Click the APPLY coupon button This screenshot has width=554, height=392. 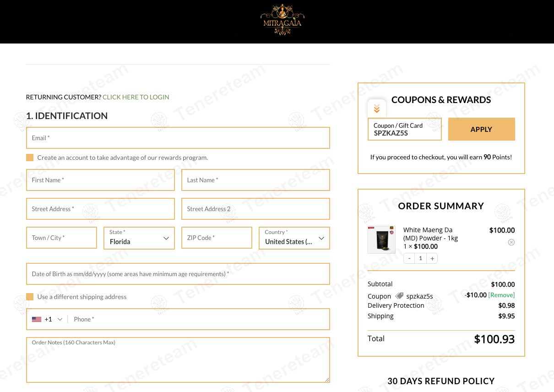(x=482, y=129)
